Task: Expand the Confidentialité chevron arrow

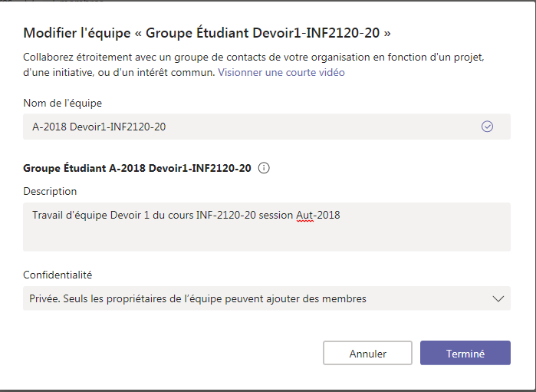Action: coord(498,298)
